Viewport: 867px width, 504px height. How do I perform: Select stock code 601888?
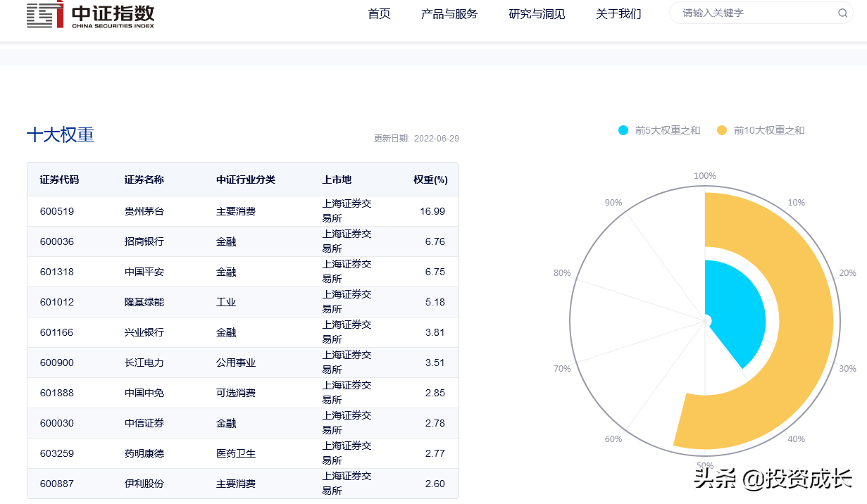57,393
